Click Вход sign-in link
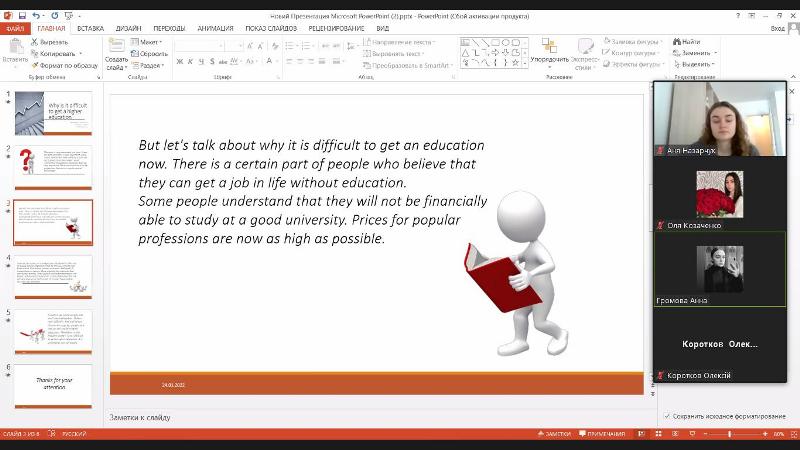The image size is (800, 450). [778, 29]
